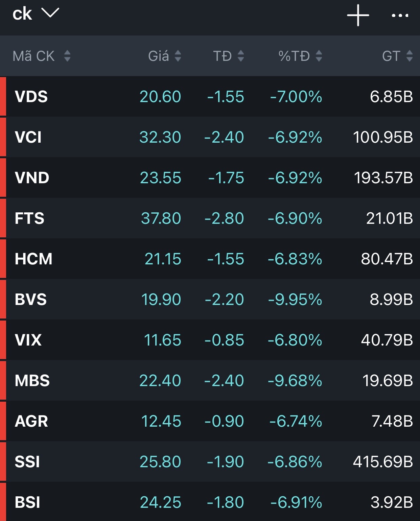Sort by TĐ column arrows
This screenshot has height=521, width=420.
(241, 56)
